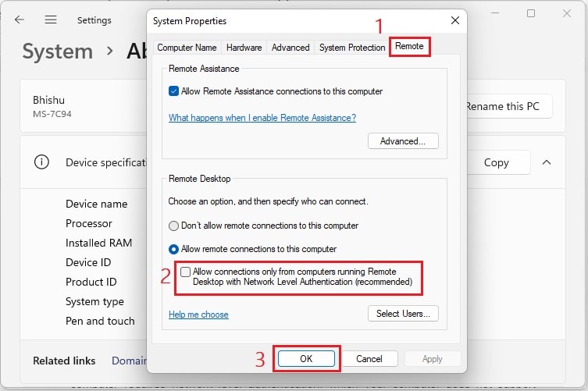This screenshot has width=588, height=391.
Task: Click the MS-7C94 model text
Action: (52, 114)
